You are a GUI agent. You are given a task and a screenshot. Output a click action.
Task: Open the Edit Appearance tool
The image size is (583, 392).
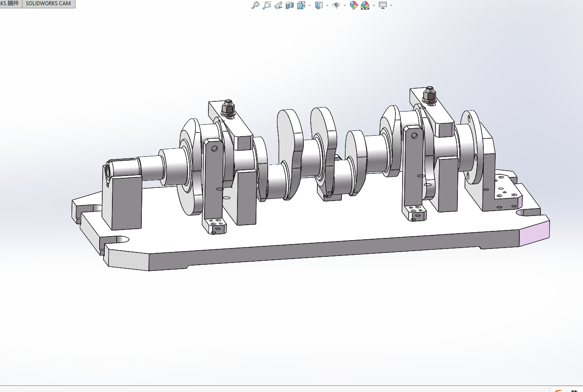click(354, 5)
